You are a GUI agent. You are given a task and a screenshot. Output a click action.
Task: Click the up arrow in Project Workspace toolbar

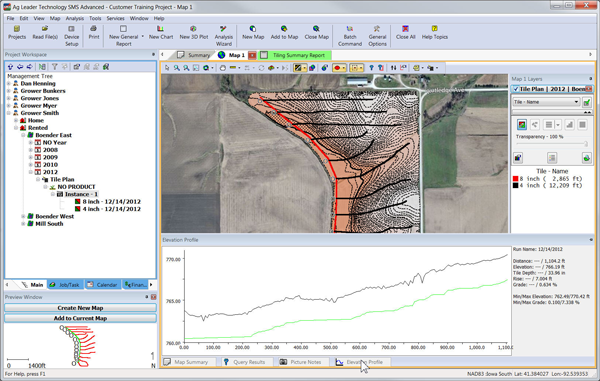click(10, 67)
